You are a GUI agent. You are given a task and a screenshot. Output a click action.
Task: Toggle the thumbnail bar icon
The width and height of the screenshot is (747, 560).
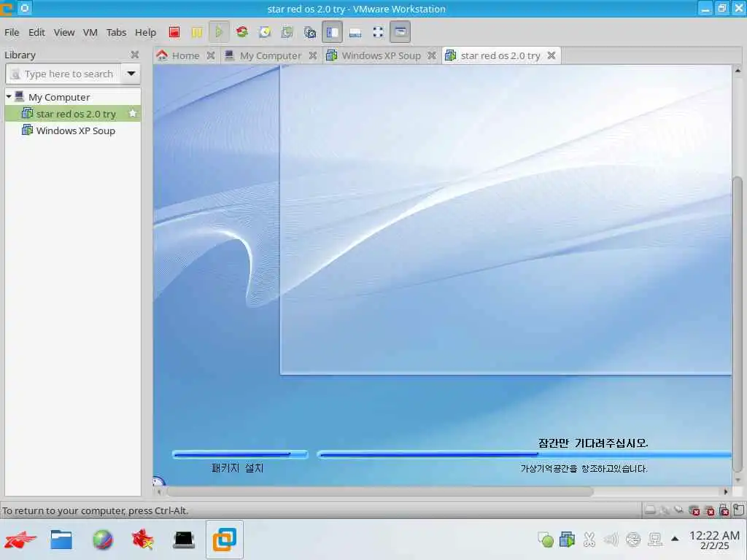[x=355, y=32]
